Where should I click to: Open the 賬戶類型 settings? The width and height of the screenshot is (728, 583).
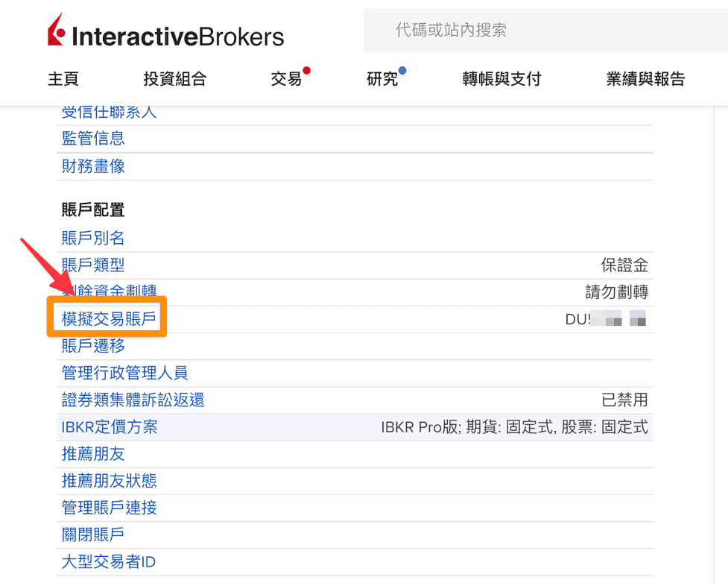(x=92, y=265)
